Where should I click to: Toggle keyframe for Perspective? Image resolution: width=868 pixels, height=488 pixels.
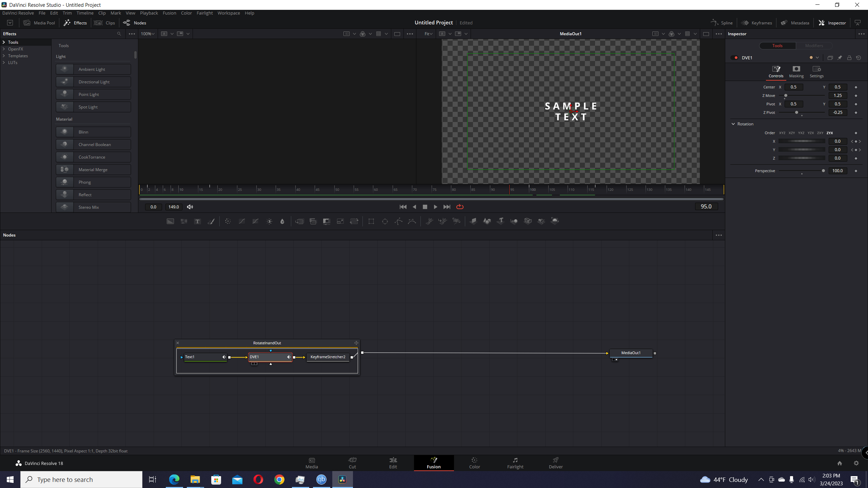856,171
